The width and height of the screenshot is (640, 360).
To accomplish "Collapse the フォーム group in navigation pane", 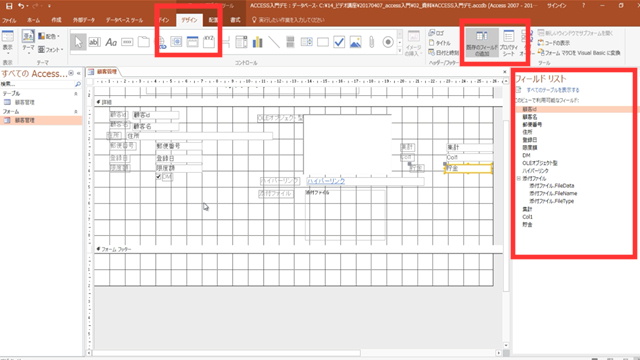I will pyautogui.click(x=76, y=112).
